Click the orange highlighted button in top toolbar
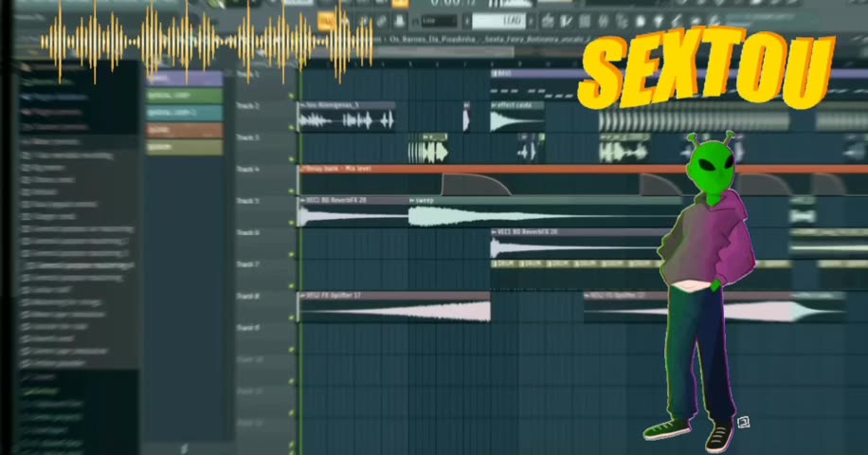The image size is (868, 455). (326, 21)
